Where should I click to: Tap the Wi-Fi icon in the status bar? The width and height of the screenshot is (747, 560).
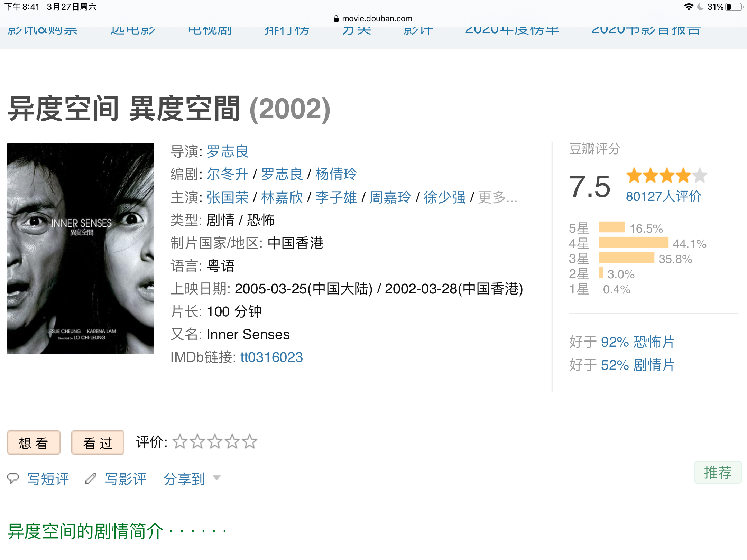[x=689, y=7]
